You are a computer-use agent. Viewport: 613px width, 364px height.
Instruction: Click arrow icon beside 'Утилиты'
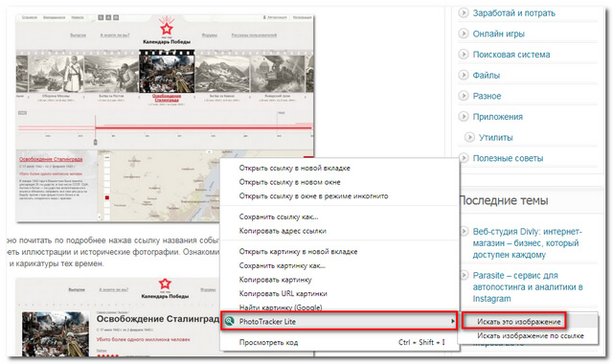click(469, 137)
